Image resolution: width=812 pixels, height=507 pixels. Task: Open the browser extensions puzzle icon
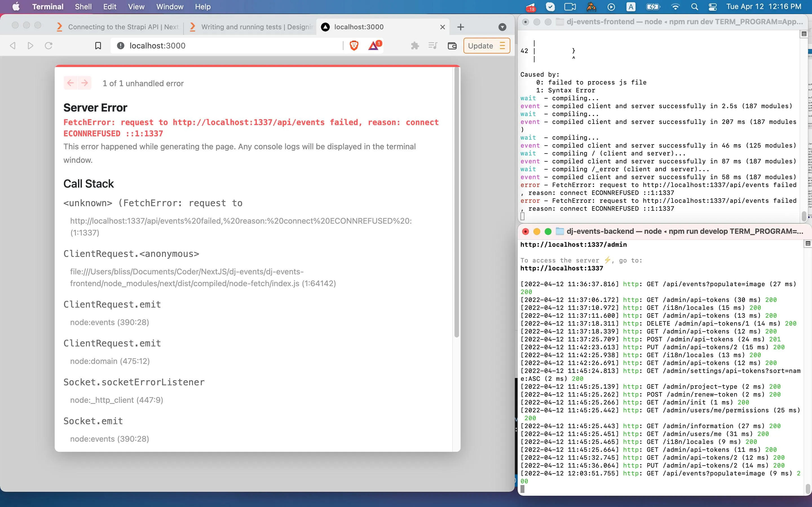pos(415,46)
